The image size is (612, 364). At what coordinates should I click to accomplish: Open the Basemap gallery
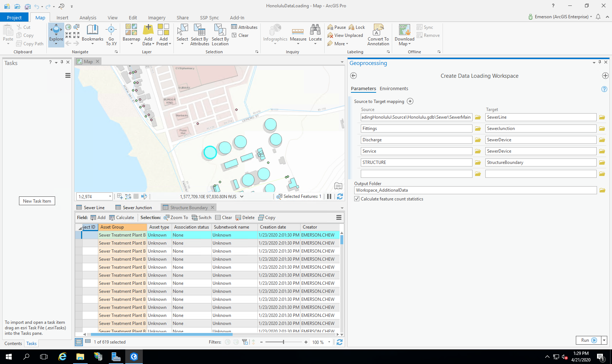tap(131, 35)
